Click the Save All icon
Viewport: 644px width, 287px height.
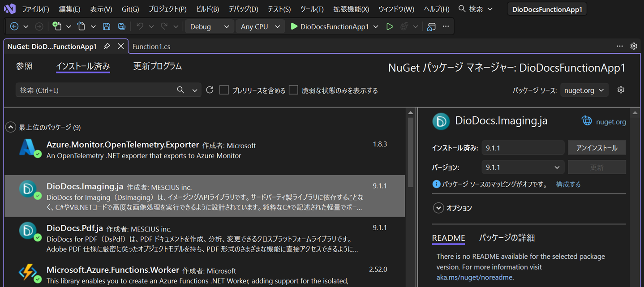121,26
